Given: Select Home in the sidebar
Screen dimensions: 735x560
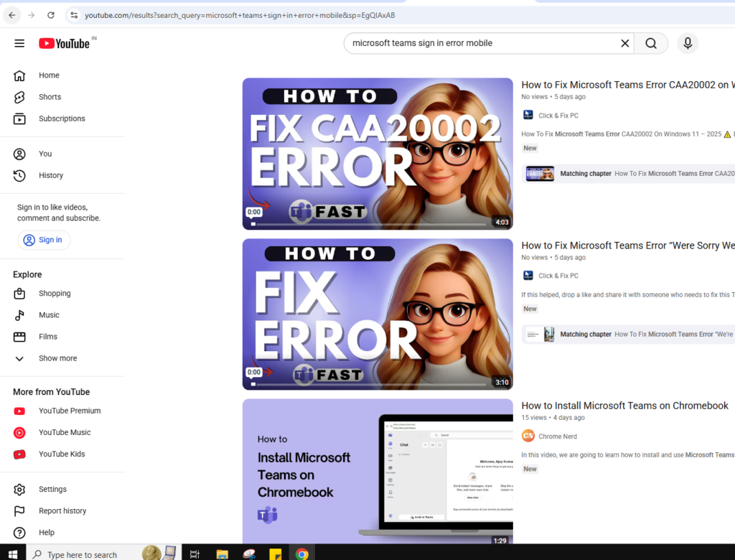Looking at the screenshot, I should pos(49,75).
